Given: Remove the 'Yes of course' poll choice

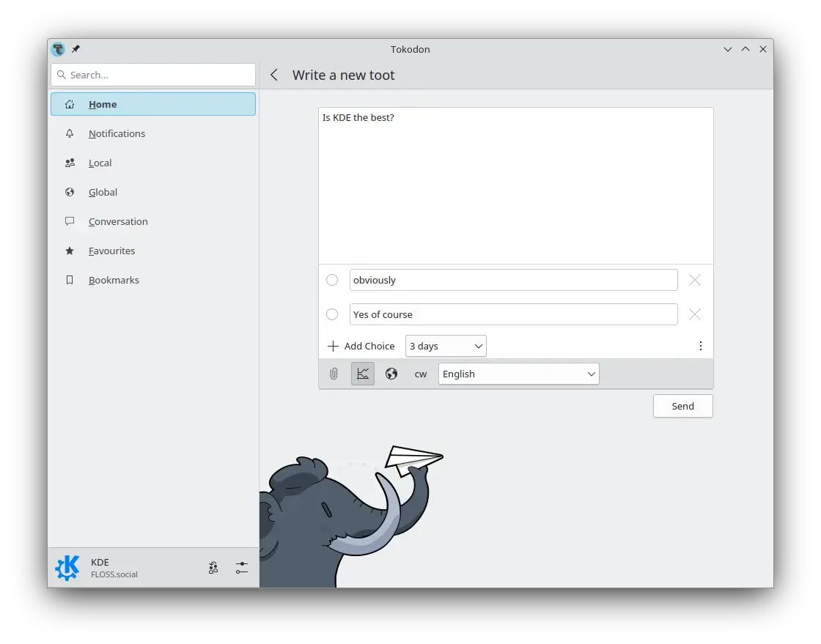Looking at the screenshot, I should pos(695,314).
